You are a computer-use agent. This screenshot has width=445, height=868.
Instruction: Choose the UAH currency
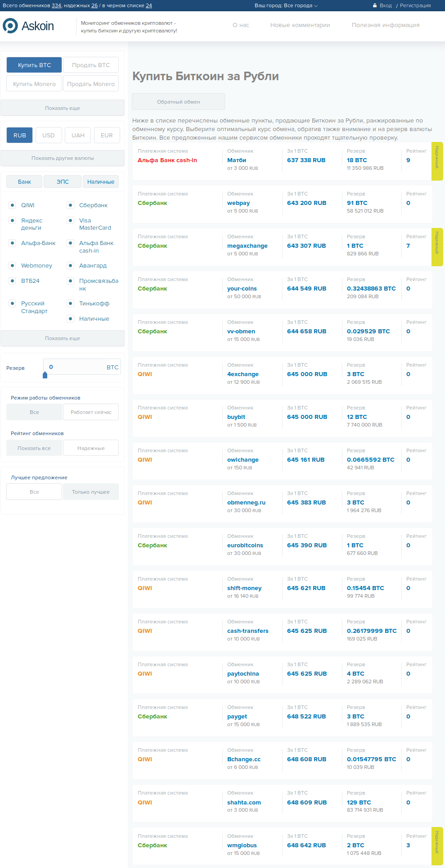tap(78, 135)
